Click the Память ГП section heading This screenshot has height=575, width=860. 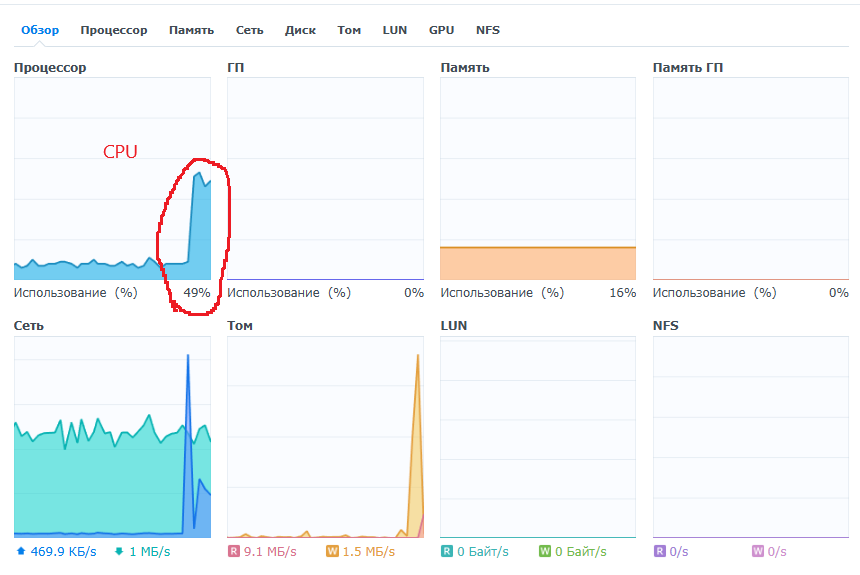[688, 67]
